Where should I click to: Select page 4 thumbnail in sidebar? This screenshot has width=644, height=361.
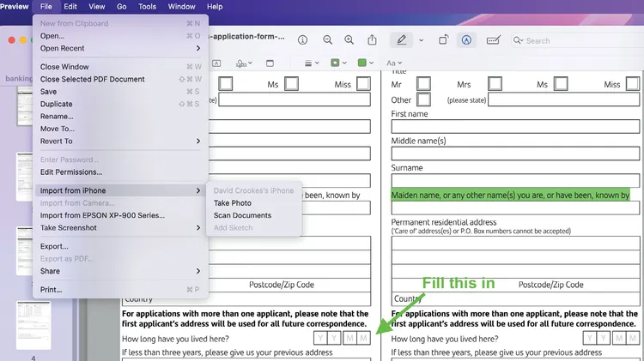tap(33, 325)
